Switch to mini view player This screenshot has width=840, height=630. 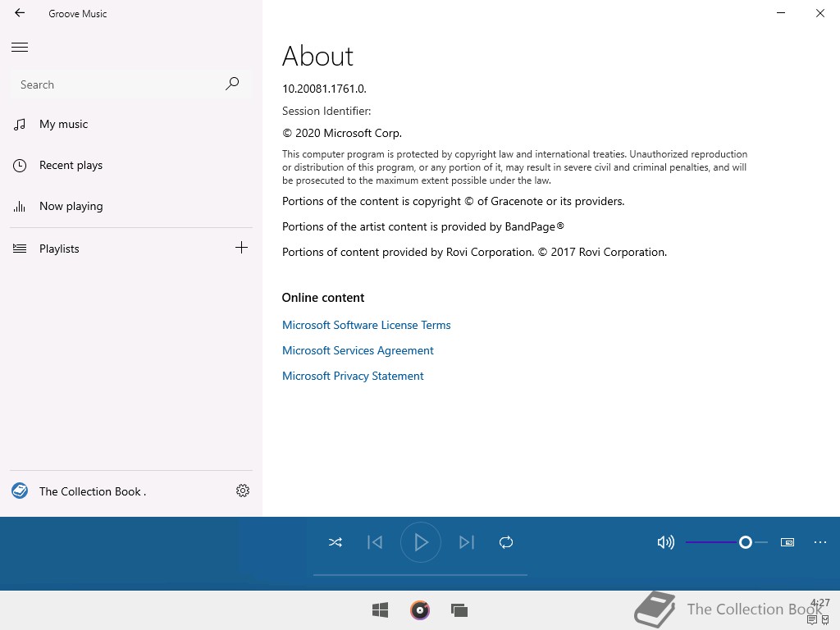[787, 543]
